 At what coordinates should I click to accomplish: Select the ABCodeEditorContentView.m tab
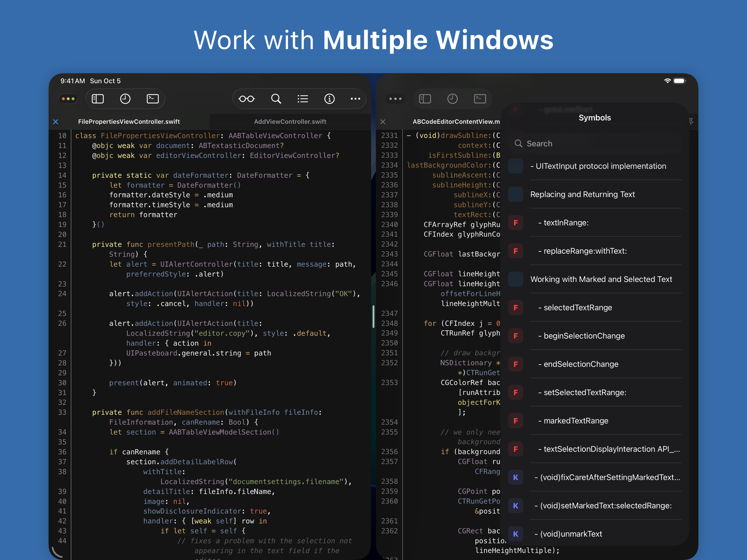tap(456, 122)
